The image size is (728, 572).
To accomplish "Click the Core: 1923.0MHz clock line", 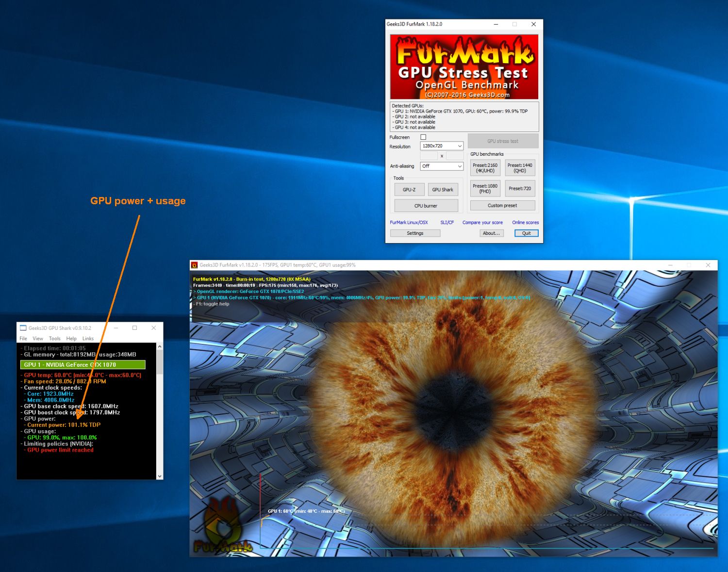I will (50, 394).
